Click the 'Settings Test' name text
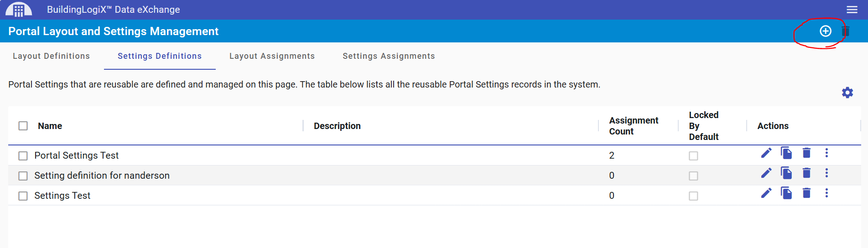This screenshot has height=248, width=868. coord(62,196)
